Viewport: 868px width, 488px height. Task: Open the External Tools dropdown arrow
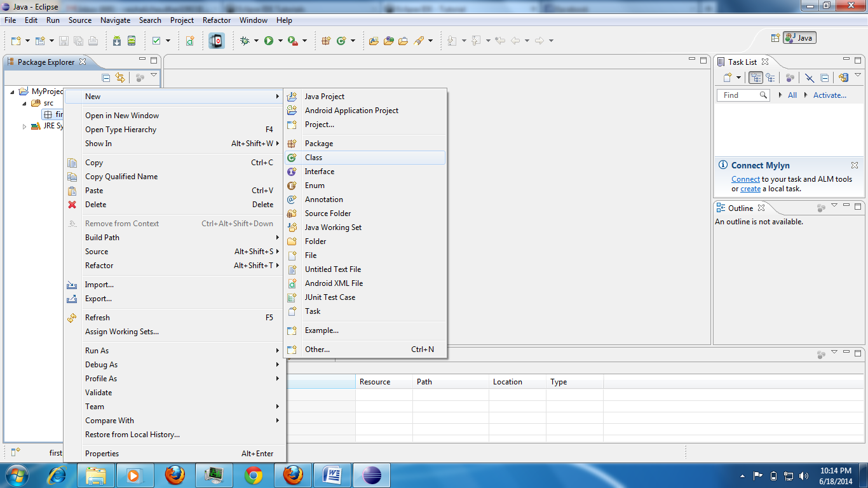tap(304, 41)
